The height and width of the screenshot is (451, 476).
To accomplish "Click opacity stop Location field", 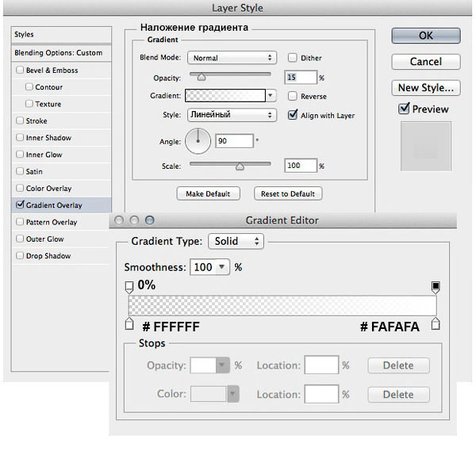I will click(321, 365).
